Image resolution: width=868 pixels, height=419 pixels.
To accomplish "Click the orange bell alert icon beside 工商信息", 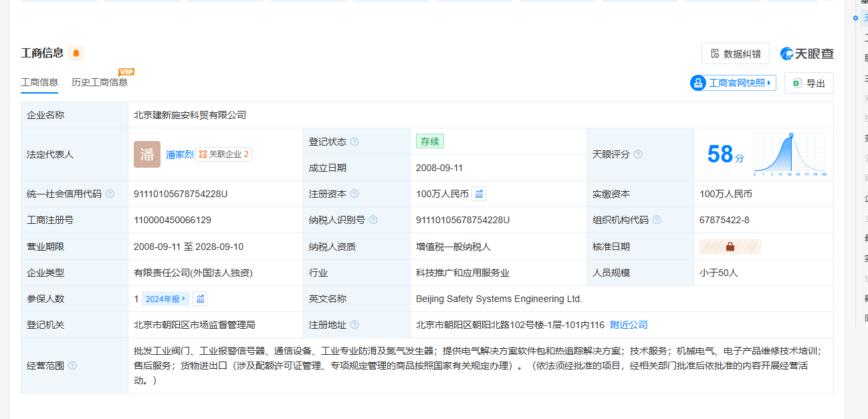I will click(76, 53).
